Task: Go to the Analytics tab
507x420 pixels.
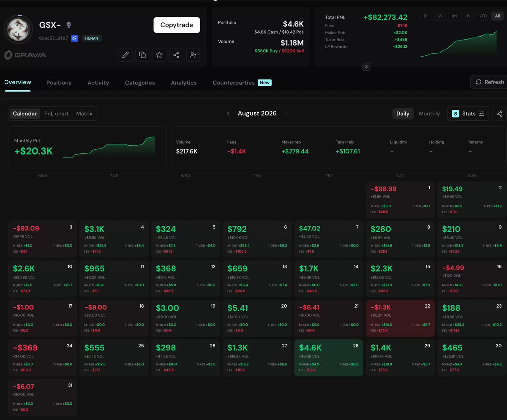Action: click(184, 83)
